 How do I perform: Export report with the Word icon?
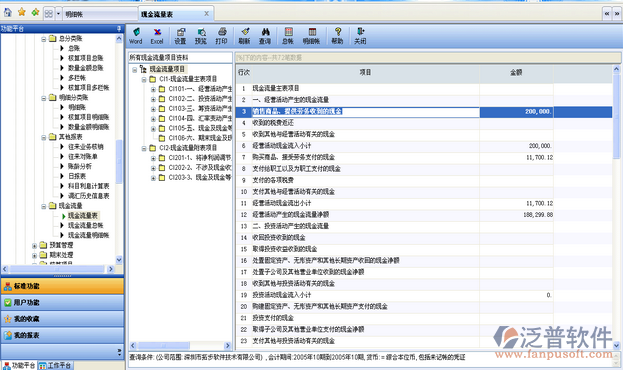(135, 36)
